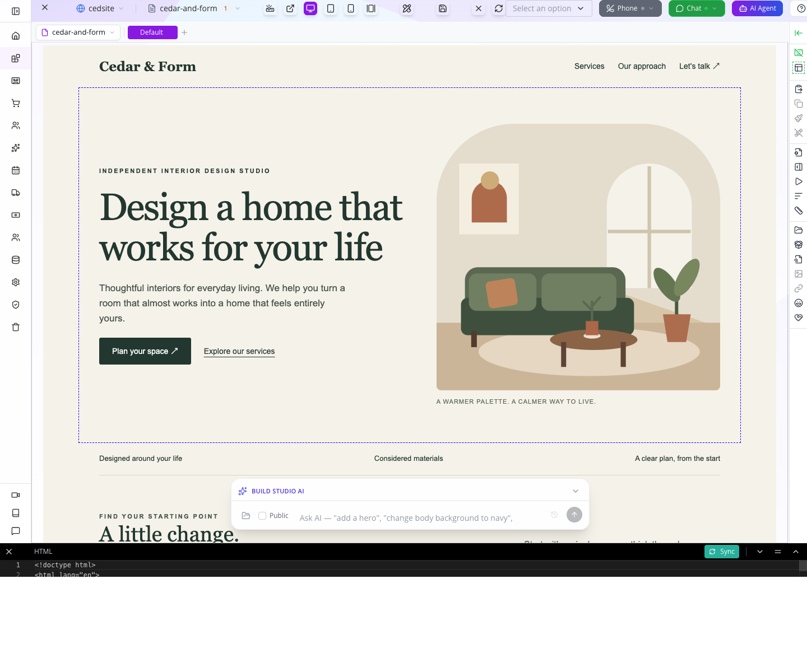Screen dimensions: 807x672
Task: Toggle the Public checkbox
Action: 262,516
